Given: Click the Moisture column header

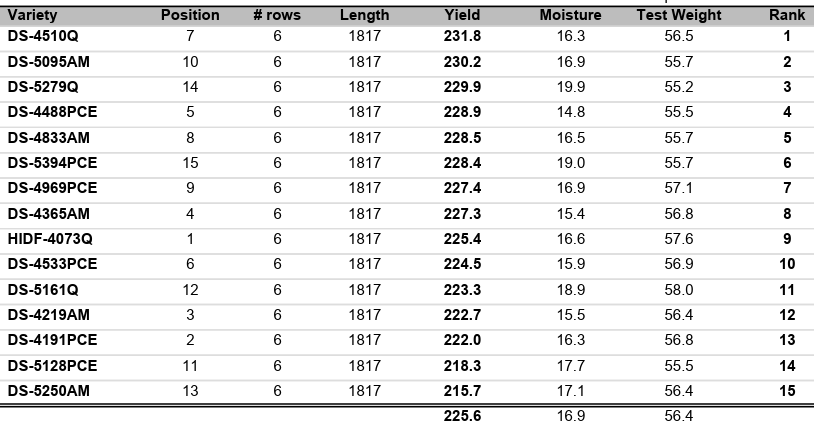Looking at the screenshot, I should pyautogui.click(x=570, y=15).
